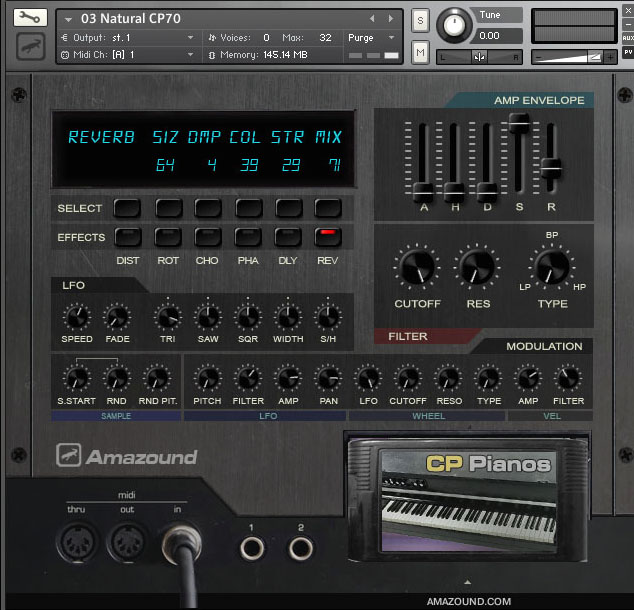Click the LFO FILTER modulation knob
The height and width of the screenshot is (610, 634).
(248, 378)
